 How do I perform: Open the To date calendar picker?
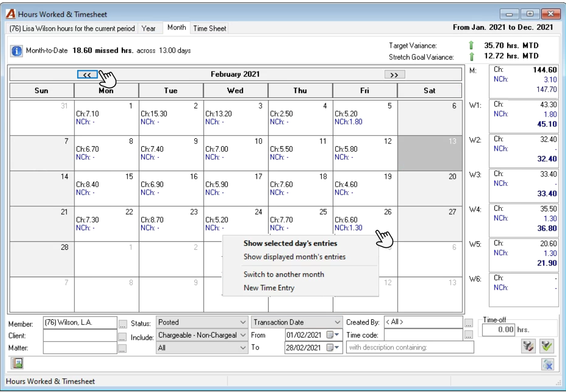tap(333, 348)
